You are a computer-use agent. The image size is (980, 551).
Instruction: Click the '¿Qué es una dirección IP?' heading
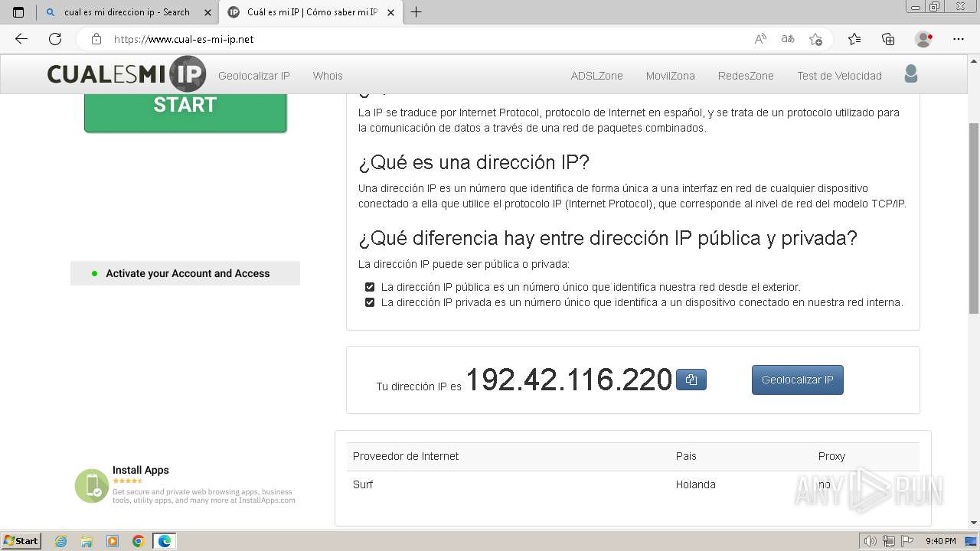point(474,162)
